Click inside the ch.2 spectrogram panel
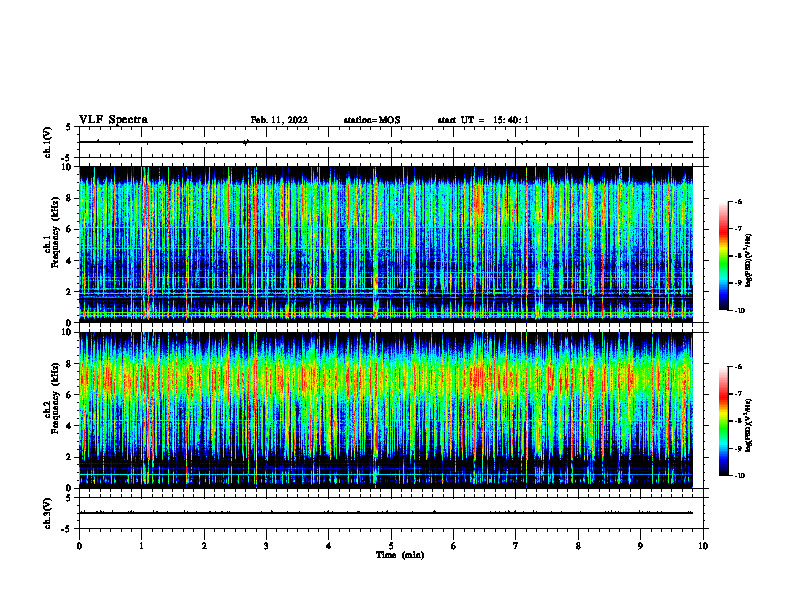The height and width of the screenshot is (612, 792). pyautogui.click(x=386, y=410)
